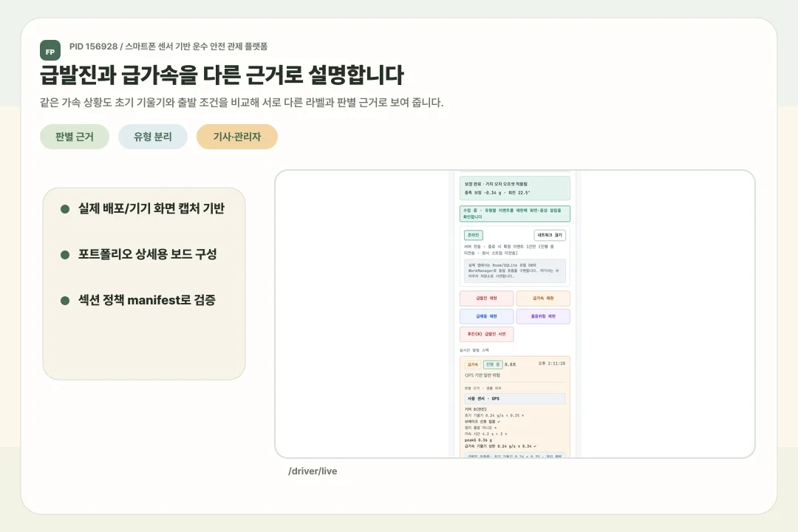This screenshot has width=798, height=532.
Task: Click the 네트워크 끊기 button in the phone screenshot
Action: [x=550, y=235]
